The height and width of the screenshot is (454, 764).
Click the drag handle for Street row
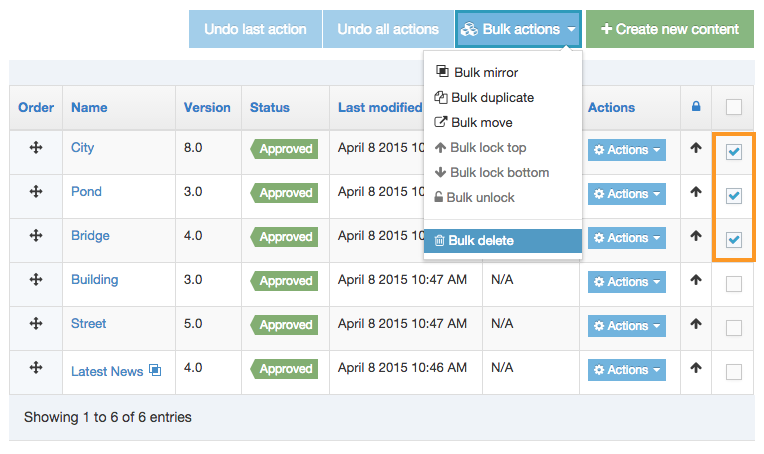click(36, 324)
